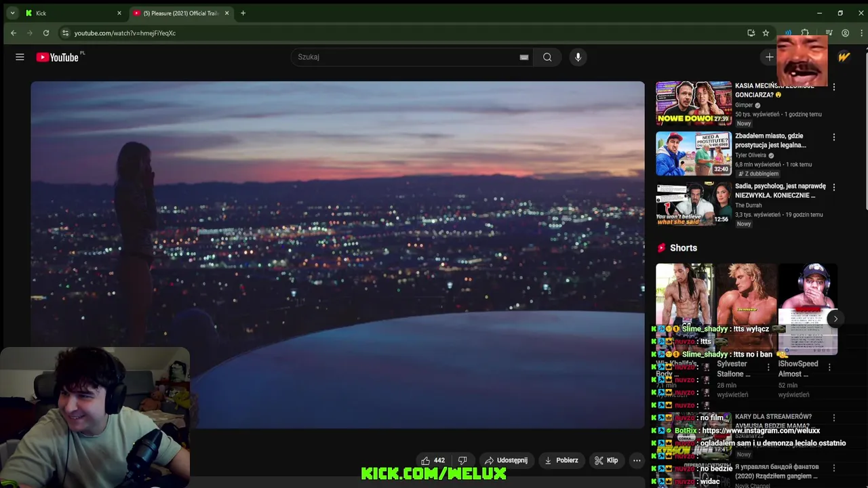Viewport: 868px width, 488px height.
Task: Open the yellow W account avatar
Action: coord(844,57)
